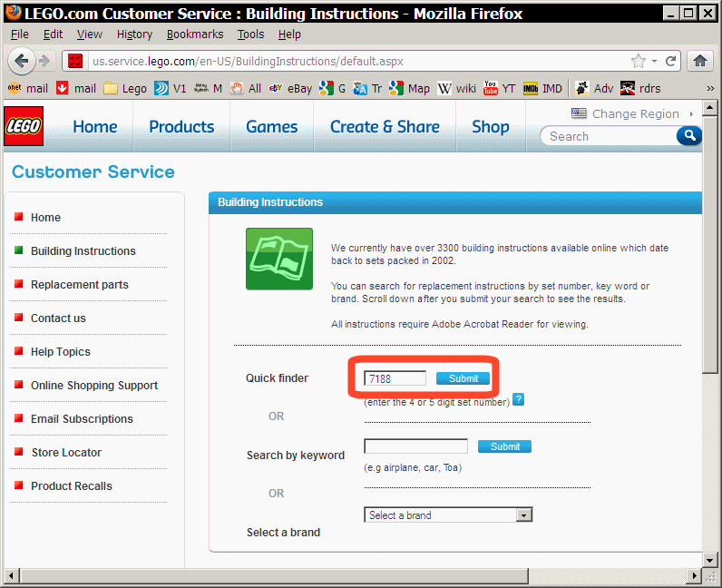Open the IMDb bookmark
The width and height of the screenshot is (722, 588).
point(542,88)
